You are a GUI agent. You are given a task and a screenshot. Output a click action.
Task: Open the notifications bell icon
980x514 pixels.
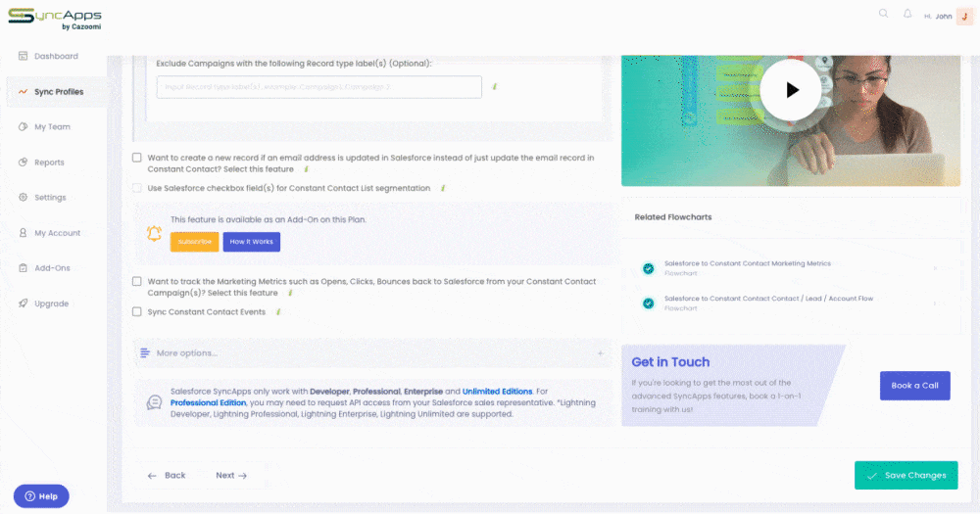click(x=907, y=14)
